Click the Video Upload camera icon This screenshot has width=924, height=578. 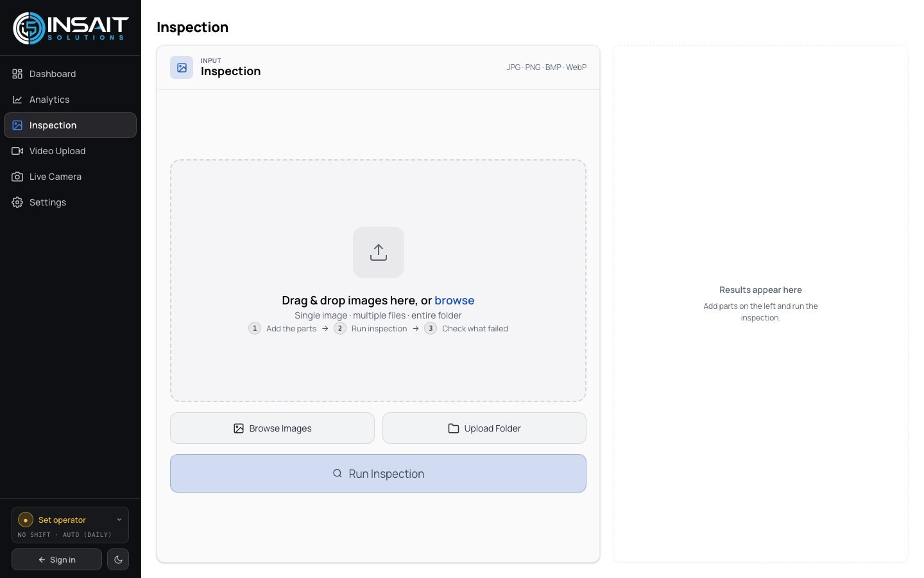click(17, 151)
